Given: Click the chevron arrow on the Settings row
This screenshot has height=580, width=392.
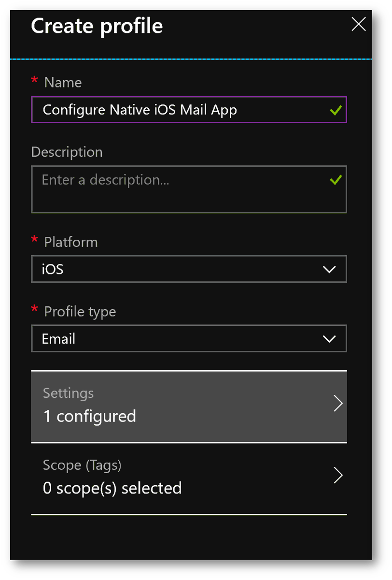Looking at the screenshot, I should 338,403.
